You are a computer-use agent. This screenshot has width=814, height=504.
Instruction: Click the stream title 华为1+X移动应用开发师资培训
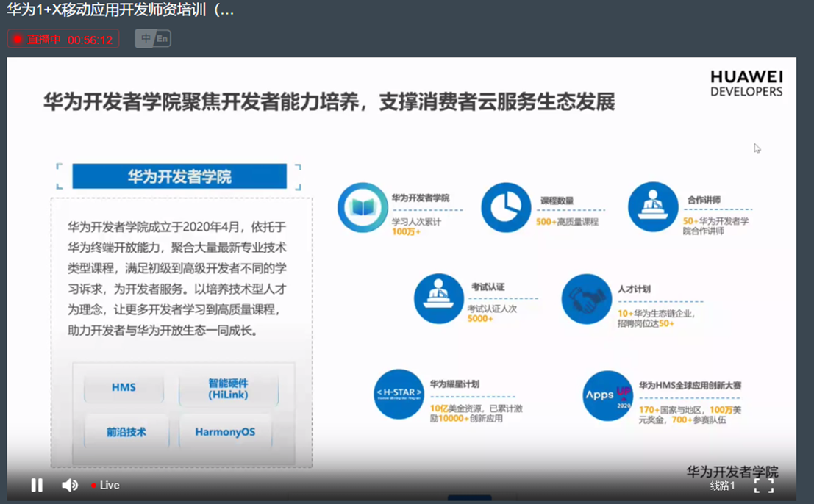[x=121, y=10]
